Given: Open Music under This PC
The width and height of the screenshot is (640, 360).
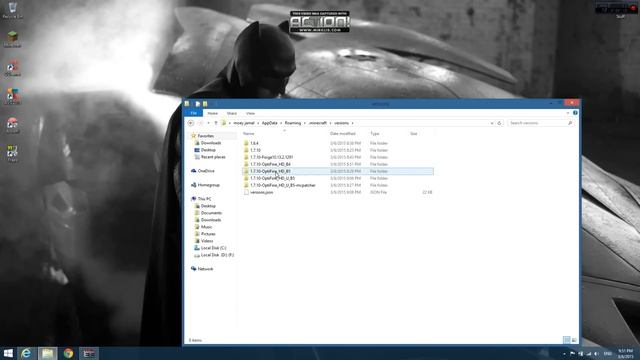Looking at the screenshot, I should (x=206, y=227).
